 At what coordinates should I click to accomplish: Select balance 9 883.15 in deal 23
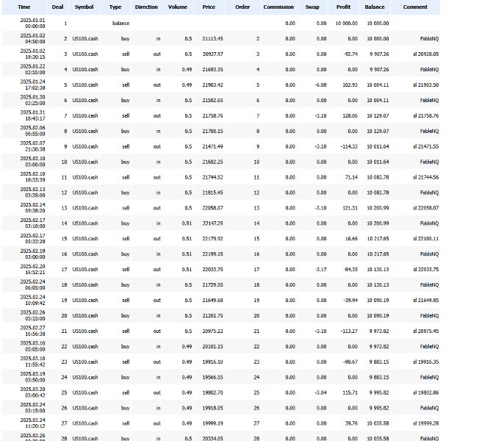coord(379,362)
